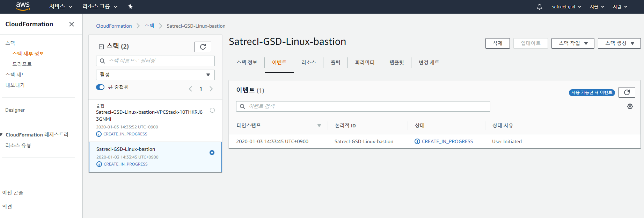Click the CloudFormation breadcrumb link
644x218 pixels.
(114, 26)
